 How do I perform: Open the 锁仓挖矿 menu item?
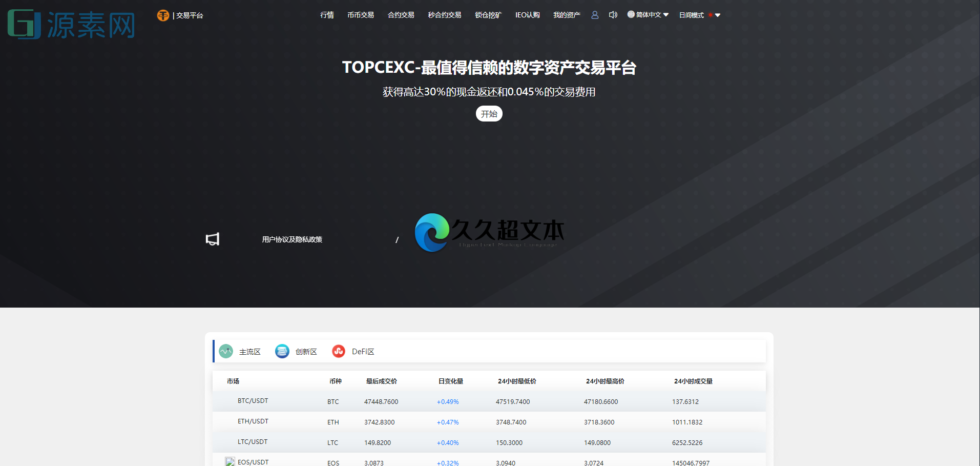coord(488,15)
